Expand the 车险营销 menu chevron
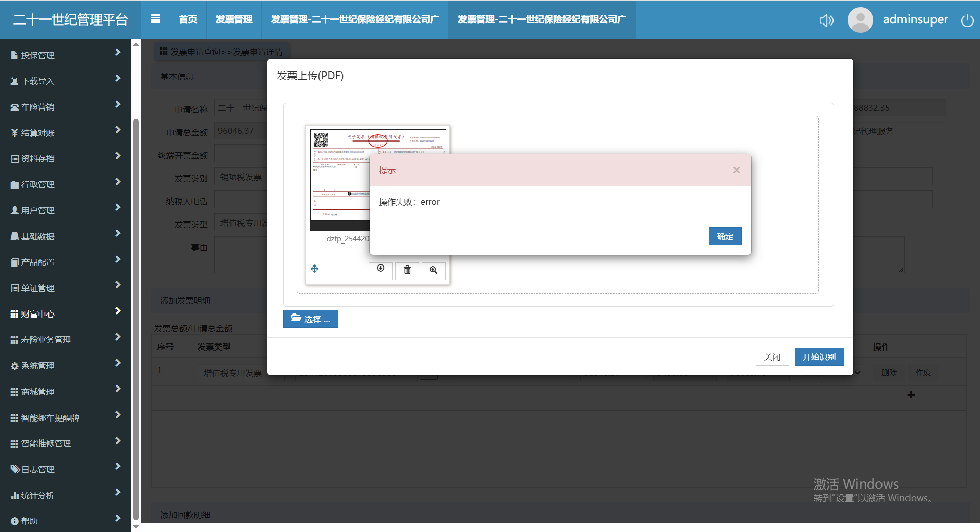This screenshot has height=532, width=980. pos(118,104)
